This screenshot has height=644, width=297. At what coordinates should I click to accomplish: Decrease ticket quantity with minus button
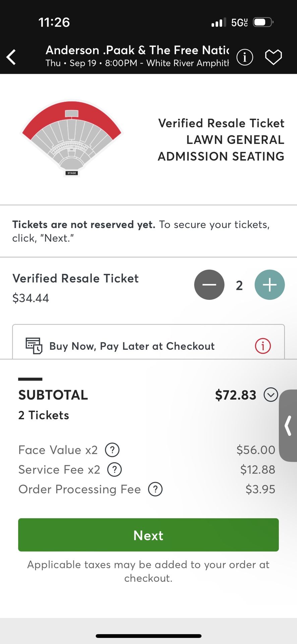point(209,285)
